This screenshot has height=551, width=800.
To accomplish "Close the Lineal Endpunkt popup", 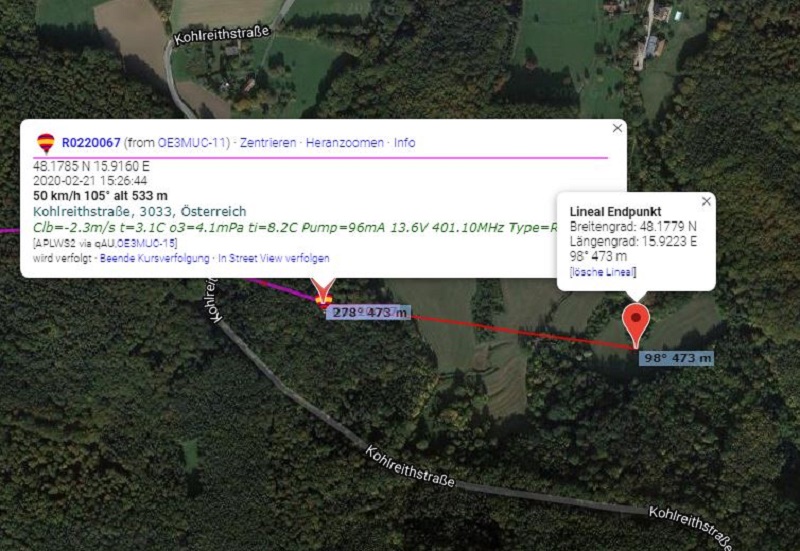I will pyautogui.click(x=706, y=202).
